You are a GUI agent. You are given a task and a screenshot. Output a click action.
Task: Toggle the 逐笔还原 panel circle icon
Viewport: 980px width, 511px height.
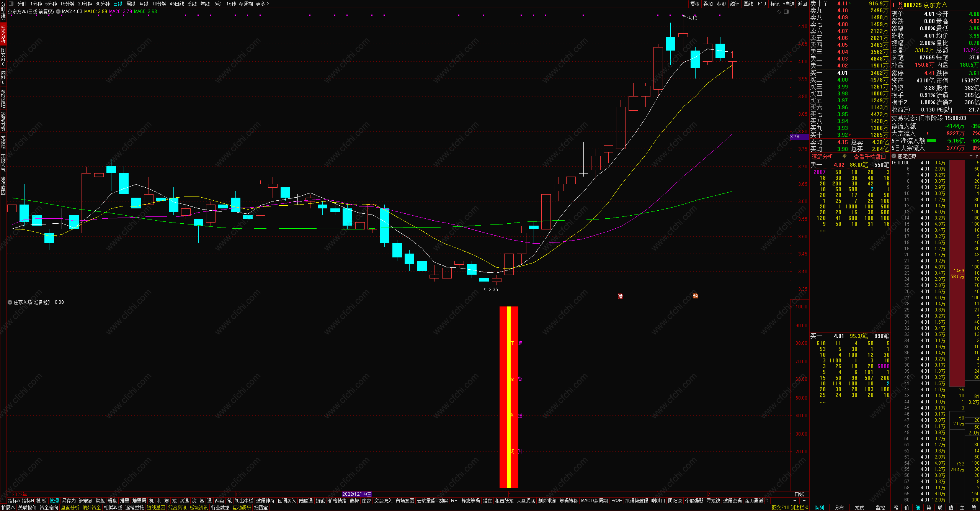click(894, 156)
